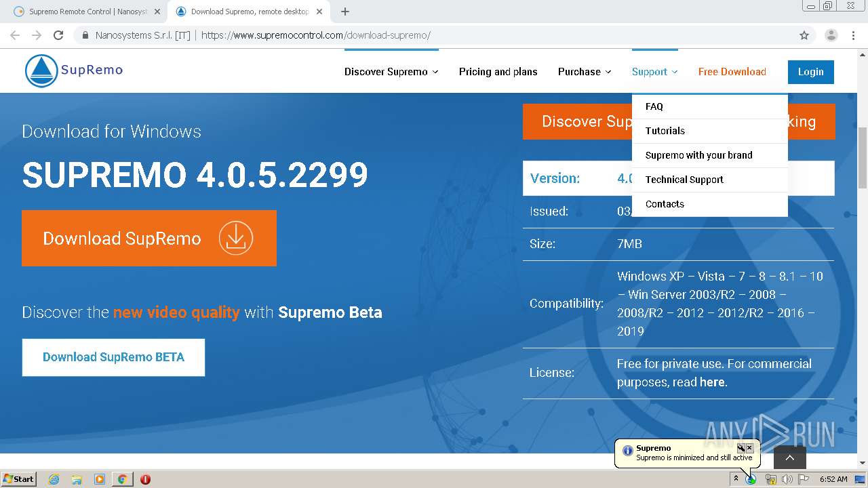Close the Supremo balloon notification
Viewport: 868px width, 488px height.
coord(749,448)
